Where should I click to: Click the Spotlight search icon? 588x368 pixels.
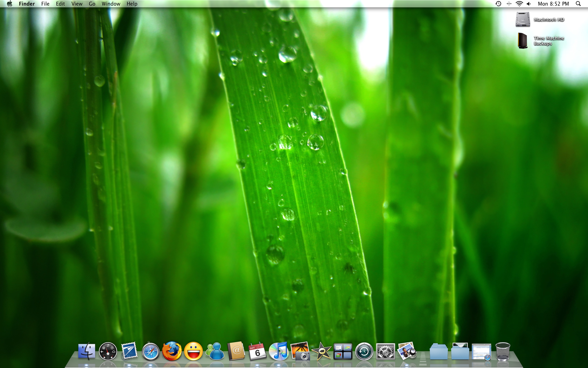tap(578, 4)
